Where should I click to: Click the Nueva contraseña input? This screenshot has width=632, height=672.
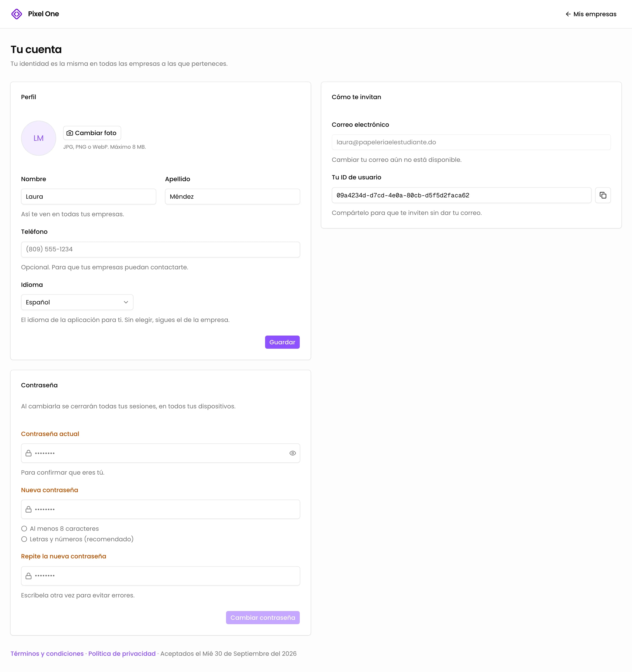[x=160, y=509]
